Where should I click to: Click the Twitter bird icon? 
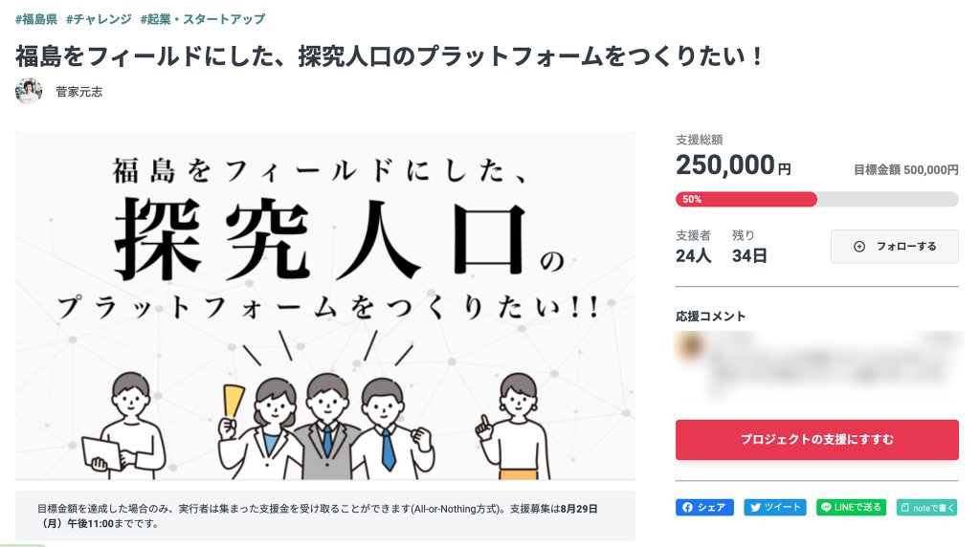pos(756,508)
